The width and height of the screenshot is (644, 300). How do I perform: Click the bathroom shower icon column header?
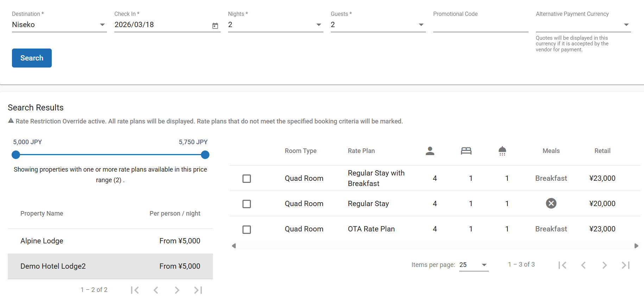coord(502,151)
